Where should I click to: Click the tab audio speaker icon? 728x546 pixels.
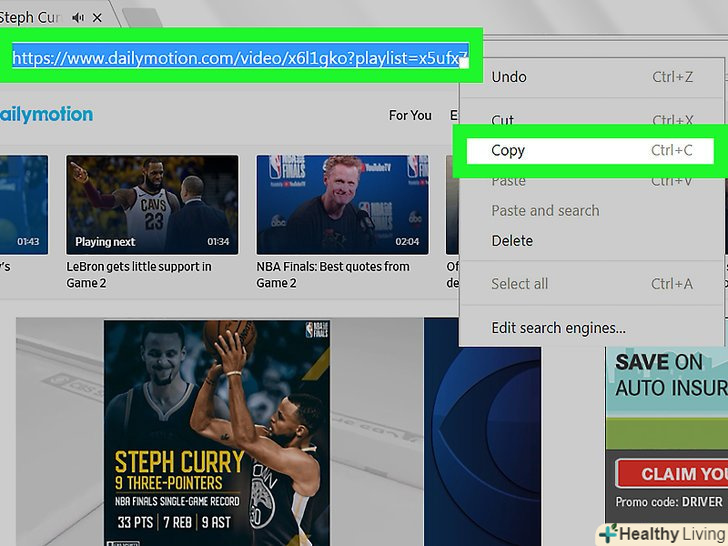tap(78, 18)
